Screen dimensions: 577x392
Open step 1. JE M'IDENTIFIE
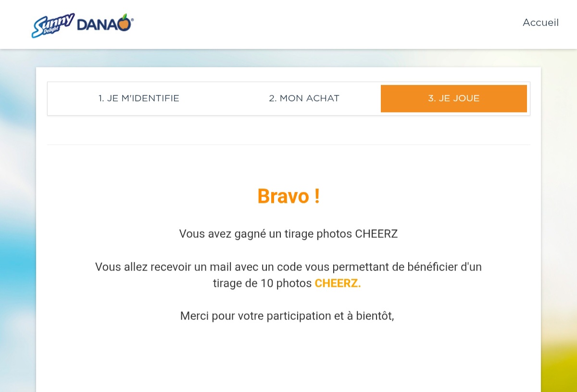pos(139,98)
